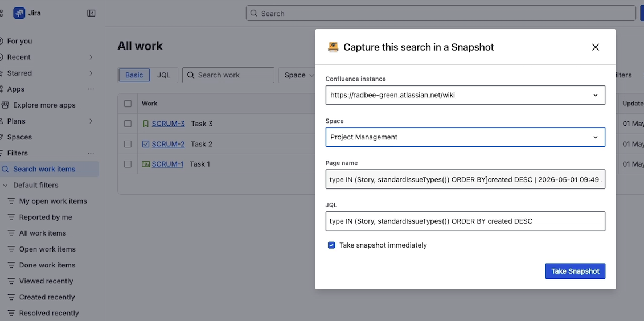Image resolution: width=644 pixels, height=321 pixels.
Task: Click the Page name input field
Action: (465, 179)
